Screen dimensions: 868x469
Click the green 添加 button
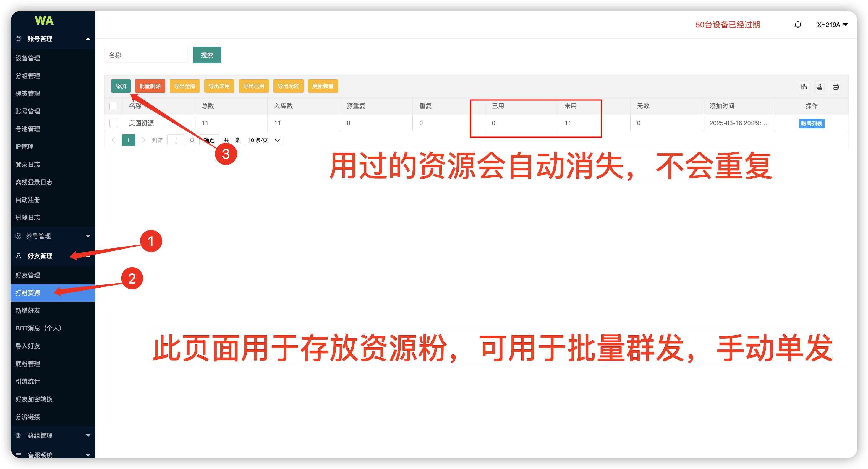120,86
